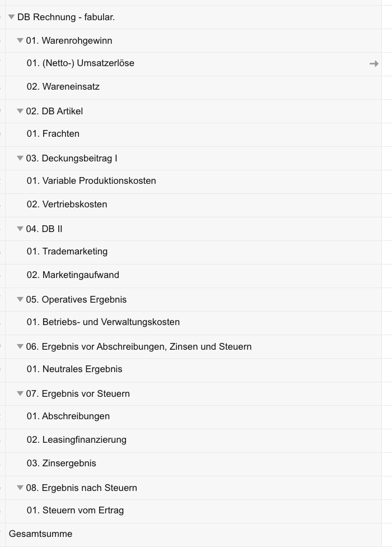Click the arrow icon beside (Netto-) Umsatzerlöse

point(374,63)
